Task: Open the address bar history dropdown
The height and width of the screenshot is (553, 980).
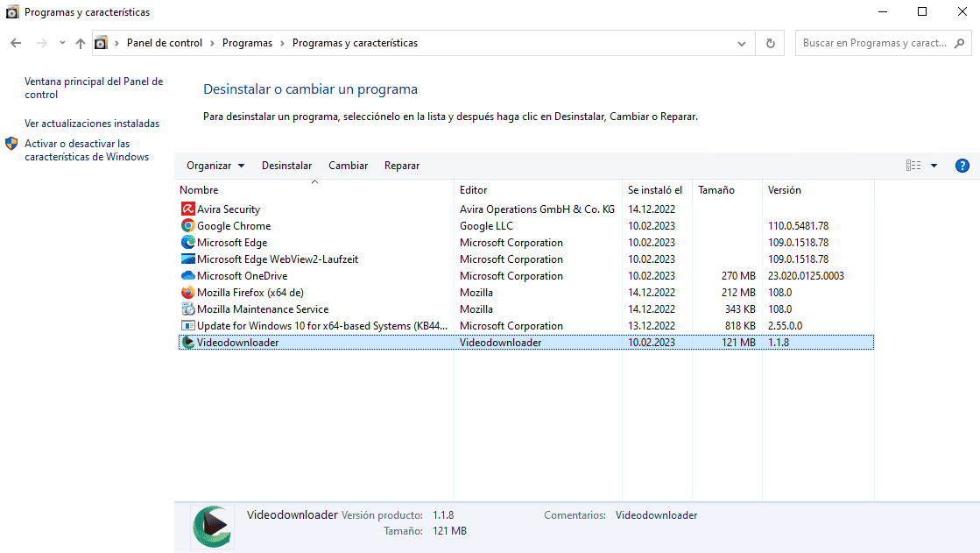Action: [741, 42]
